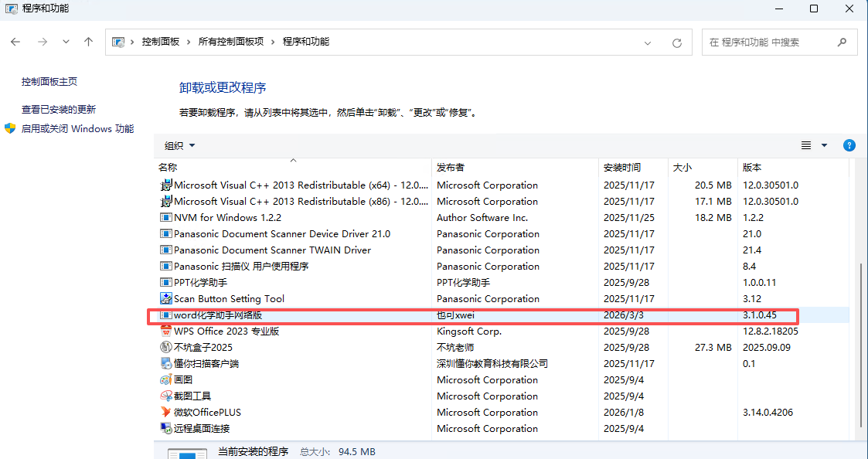Expand the view options dropdown arrow
Viewport: 868px width, 459px height.
click(x=824, y=145)
